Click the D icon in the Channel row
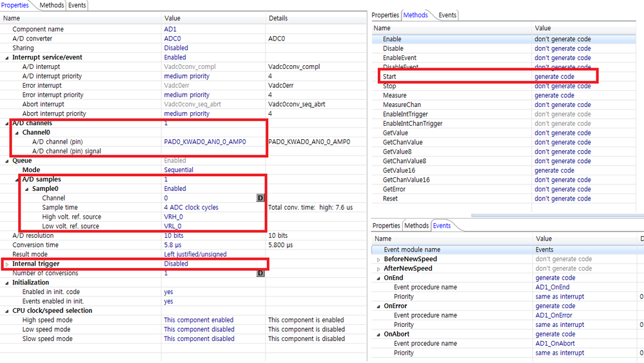Viewport: 644px width, 363px height. 260,198
